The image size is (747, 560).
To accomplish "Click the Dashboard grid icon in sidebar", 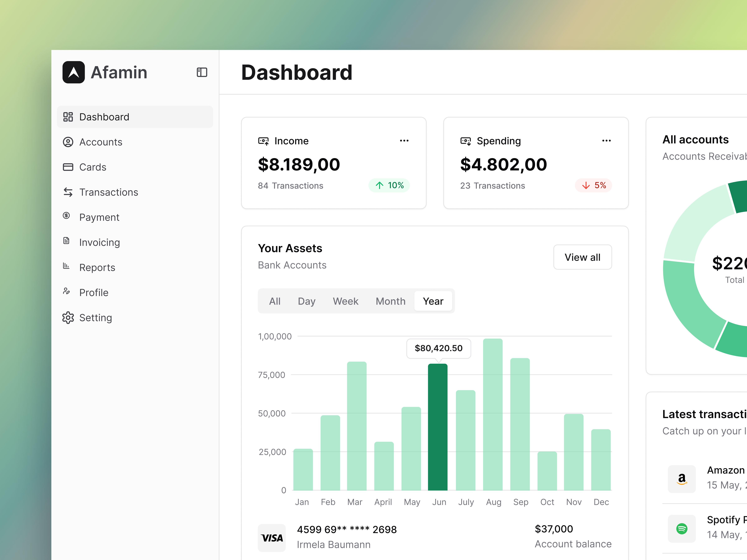I will click(68, 117).
